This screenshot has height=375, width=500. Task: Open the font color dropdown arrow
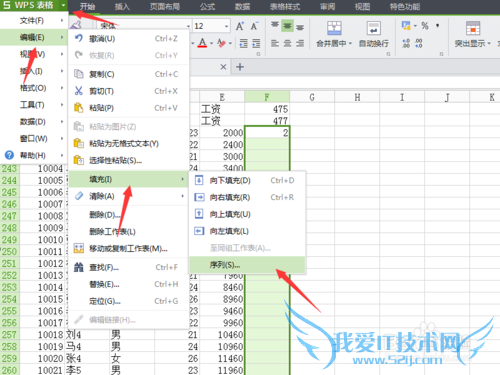pos(211,44)
